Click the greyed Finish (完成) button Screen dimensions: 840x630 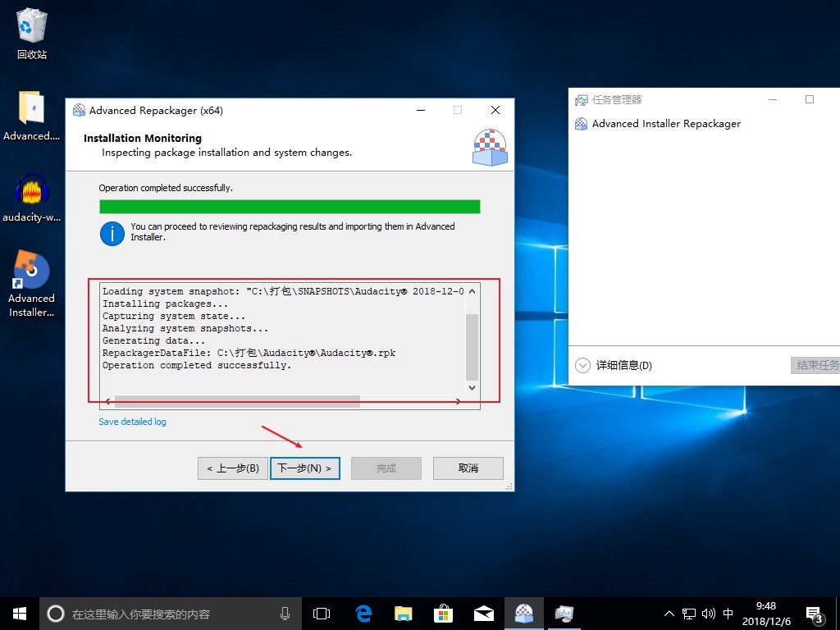(386, 468)
